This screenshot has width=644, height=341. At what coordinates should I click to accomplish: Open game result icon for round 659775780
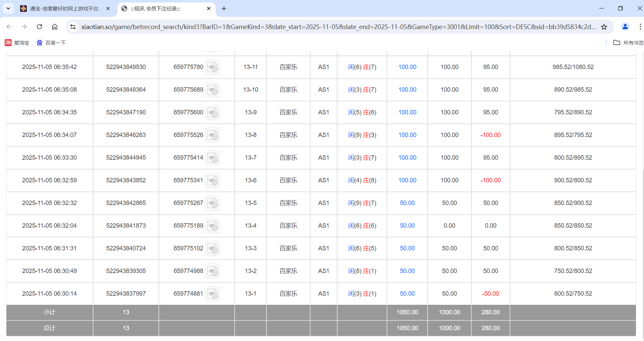click(x=213, y=67)
